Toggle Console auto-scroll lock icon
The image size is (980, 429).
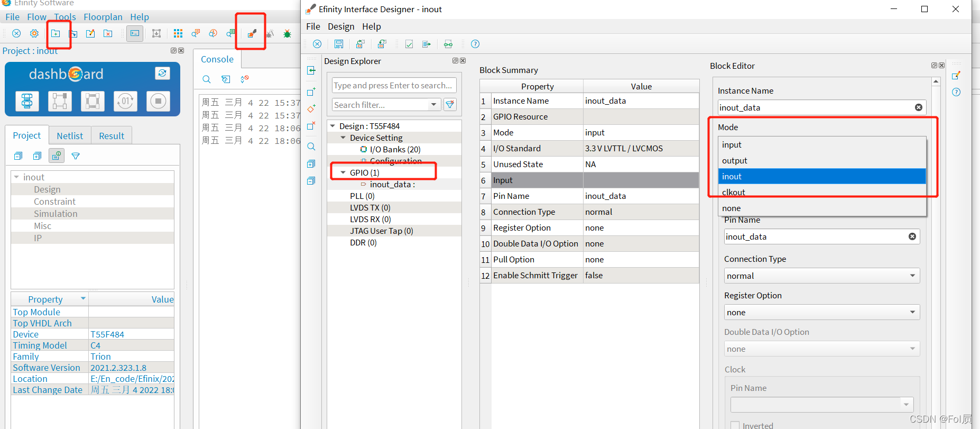tap(244, 79)
